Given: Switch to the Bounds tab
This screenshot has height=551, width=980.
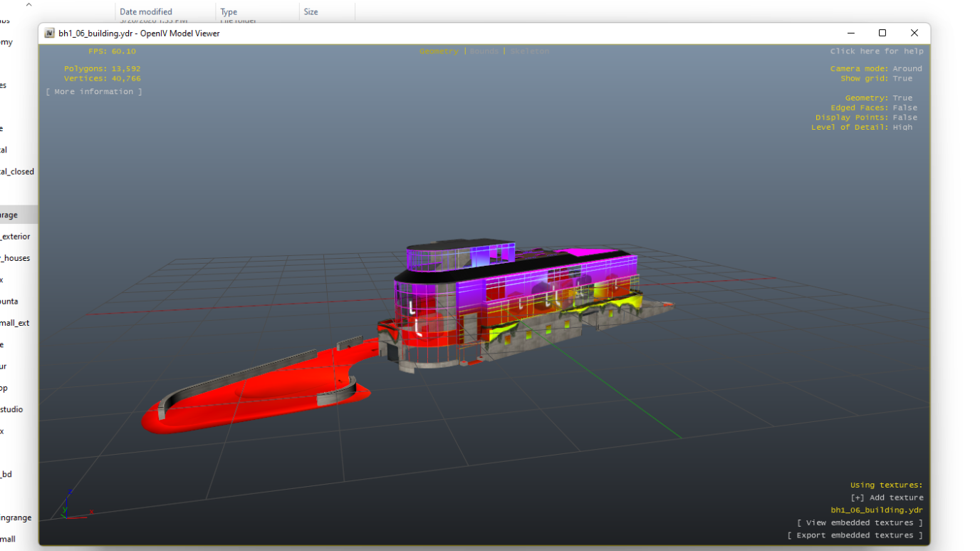Looking at the screenshot, I should pos(484,51).
